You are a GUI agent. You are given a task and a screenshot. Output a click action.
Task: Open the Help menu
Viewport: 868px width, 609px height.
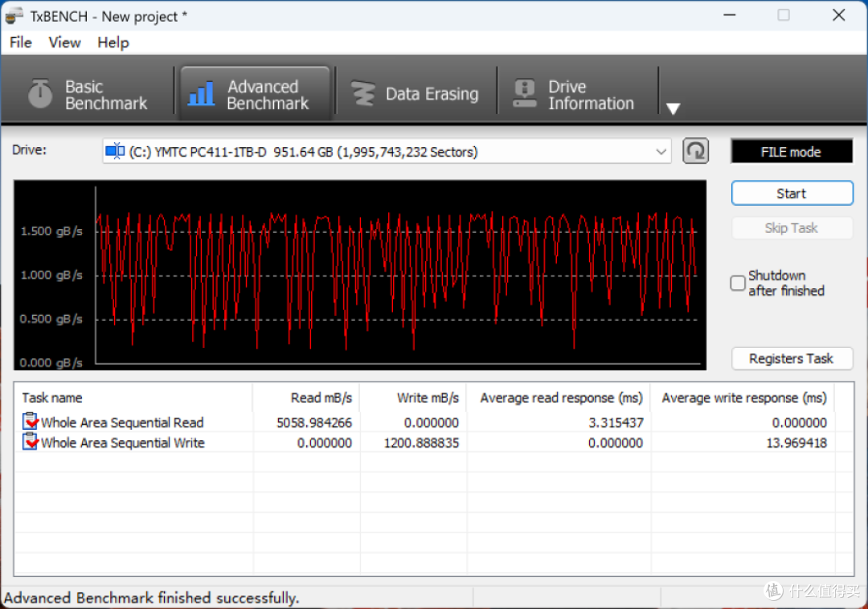tap(113, 43)
